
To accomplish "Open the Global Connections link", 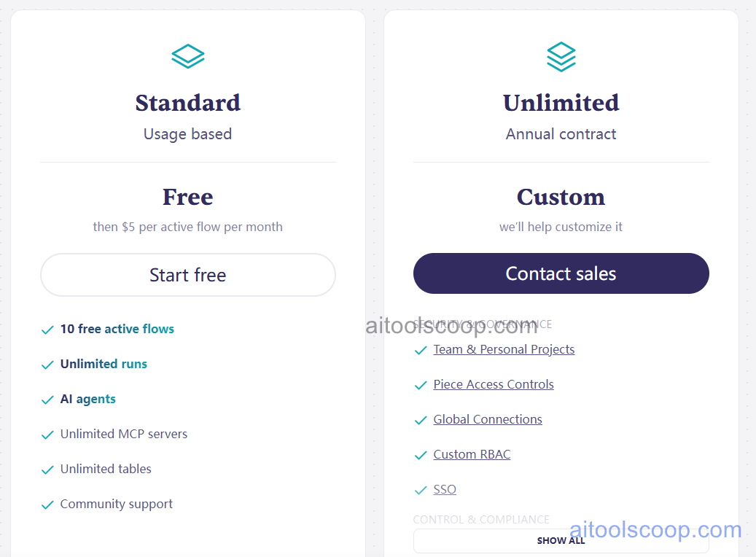I will click(487, 419).
